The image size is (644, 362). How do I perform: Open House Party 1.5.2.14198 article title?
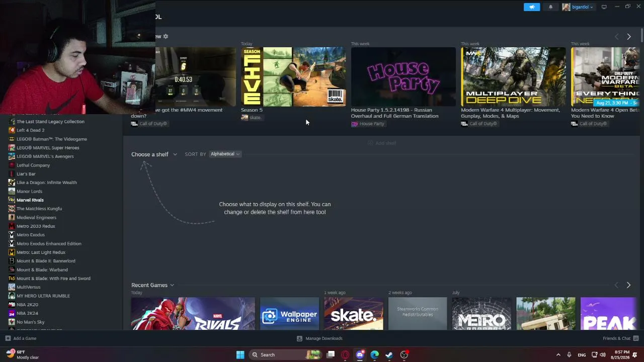(x=394, y=113)
